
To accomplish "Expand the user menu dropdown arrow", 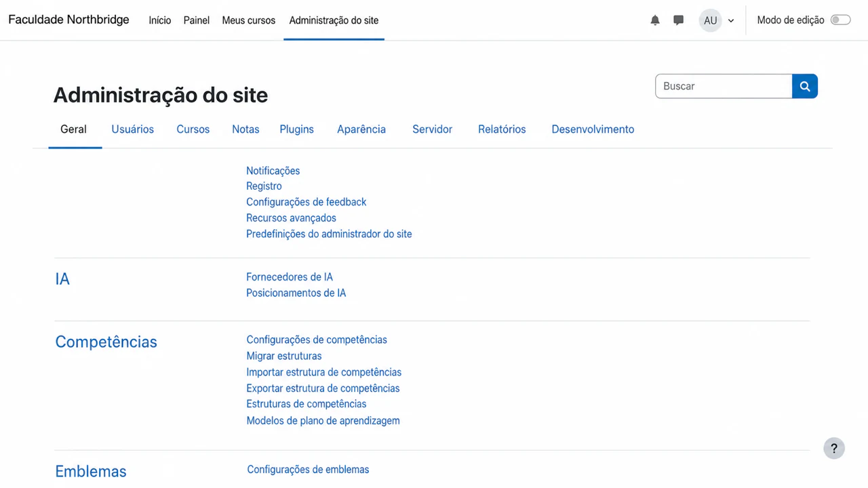I will click(731, 21).
